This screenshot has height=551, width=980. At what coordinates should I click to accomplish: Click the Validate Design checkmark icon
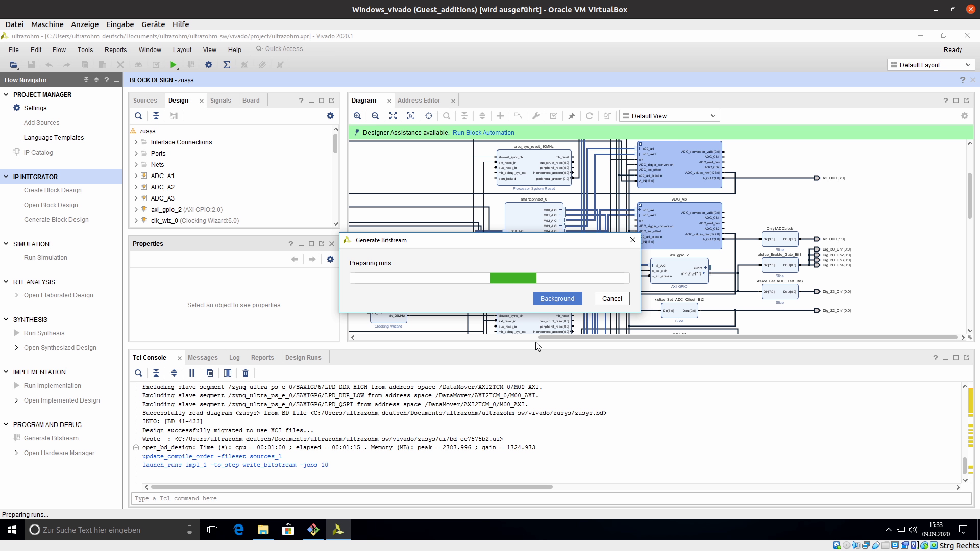click(x=553, y=116)
